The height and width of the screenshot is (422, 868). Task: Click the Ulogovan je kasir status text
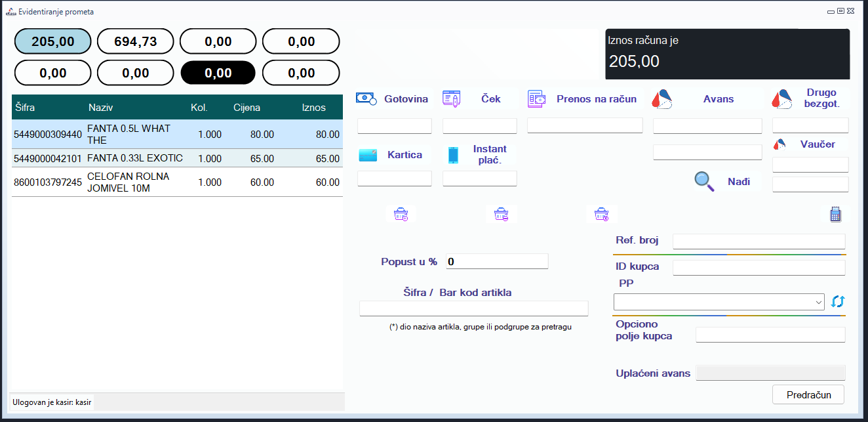click(x=52, y=402)
